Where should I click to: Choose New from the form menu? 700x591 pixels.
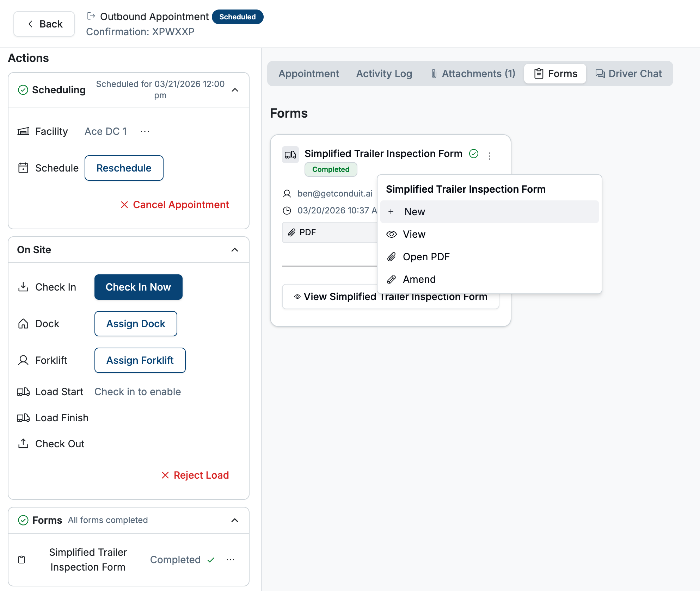(490, 212)
